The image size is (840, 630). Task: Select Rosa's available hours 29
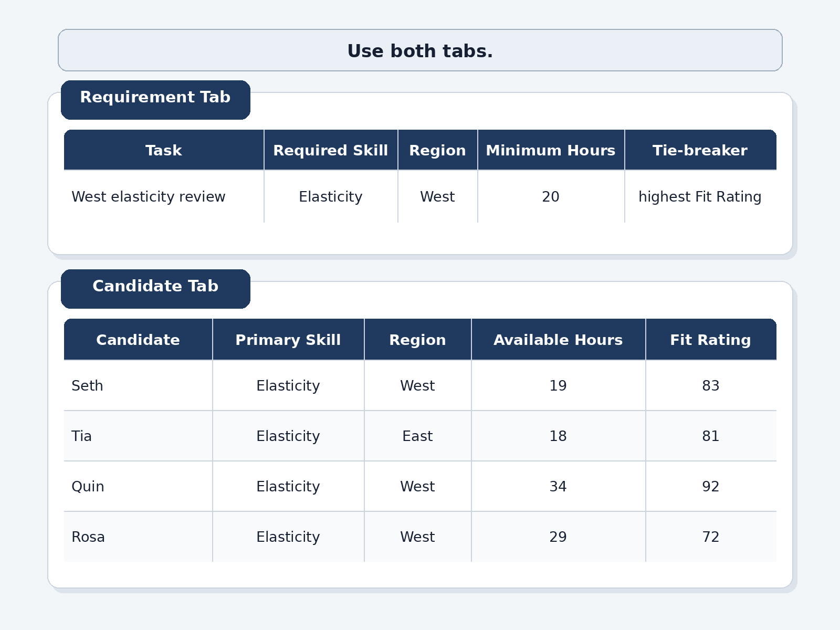[558, 537]
